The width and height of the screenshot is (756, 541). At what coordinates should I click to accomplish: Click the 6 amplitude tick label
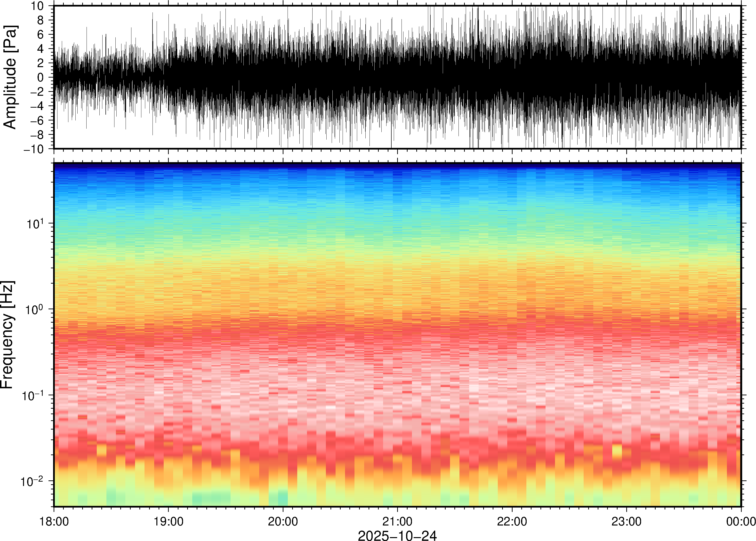point(41,34)
